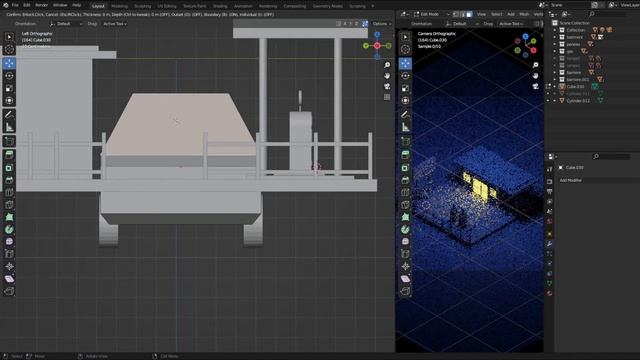
Task: Pick Smooth tool in camera viewport toolbar
Action: (x=405, y=242)
